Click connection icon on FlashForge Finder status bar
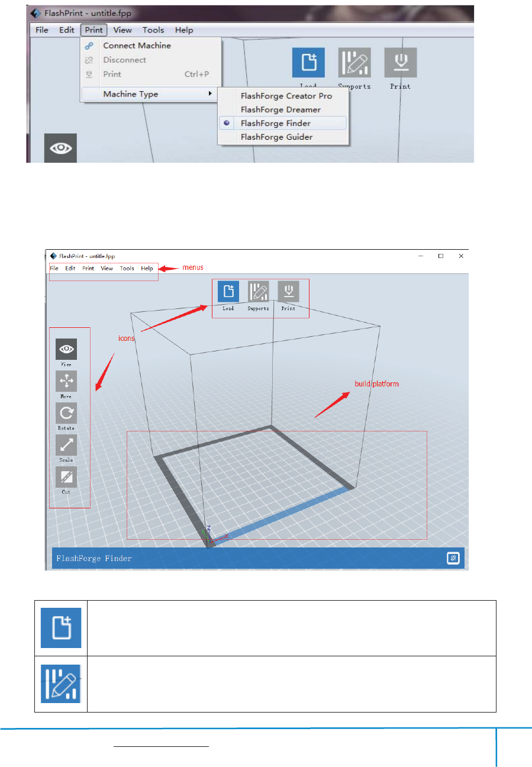The width and height of the screenshot is (532, 767). tap(453, 558)
